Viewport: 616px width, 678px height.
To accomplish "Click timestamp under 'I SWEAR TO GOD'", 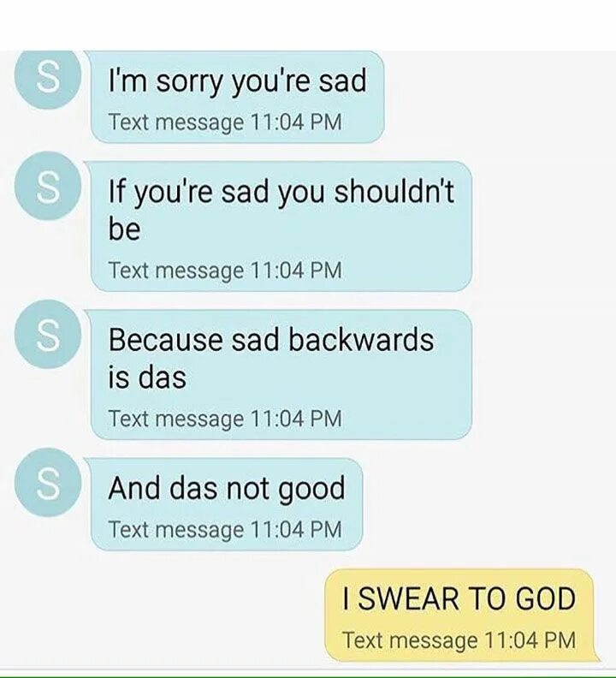I will (459, 640).
